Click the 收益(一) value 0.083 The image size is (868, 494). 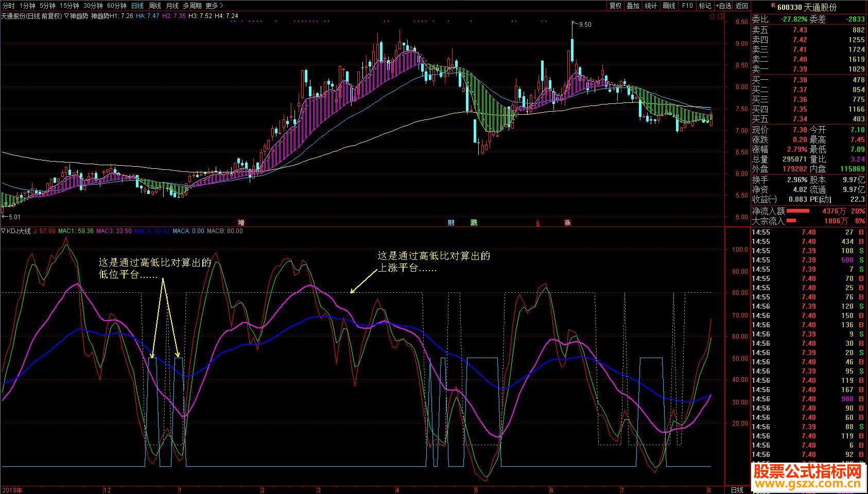[797, 199]
